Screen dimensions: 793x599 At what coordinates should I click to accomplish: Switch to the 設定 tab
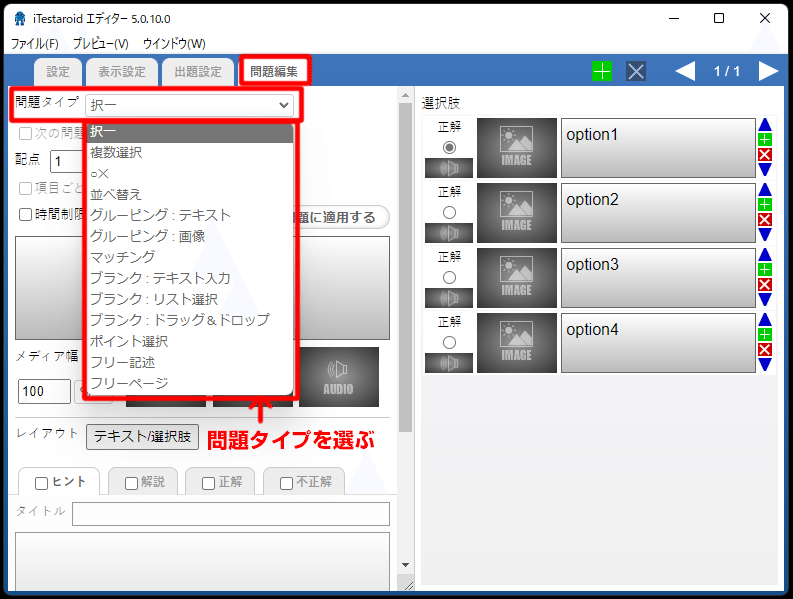pyautogui.click(x=58, y=72)
